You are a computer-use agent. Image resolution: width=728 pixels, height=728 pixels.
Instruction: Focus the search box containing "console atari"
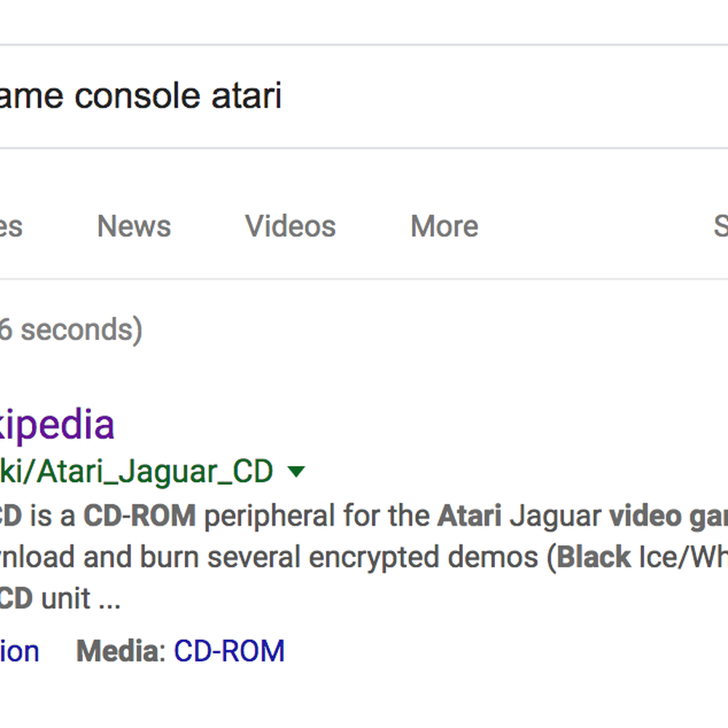[x=364, y=97]
